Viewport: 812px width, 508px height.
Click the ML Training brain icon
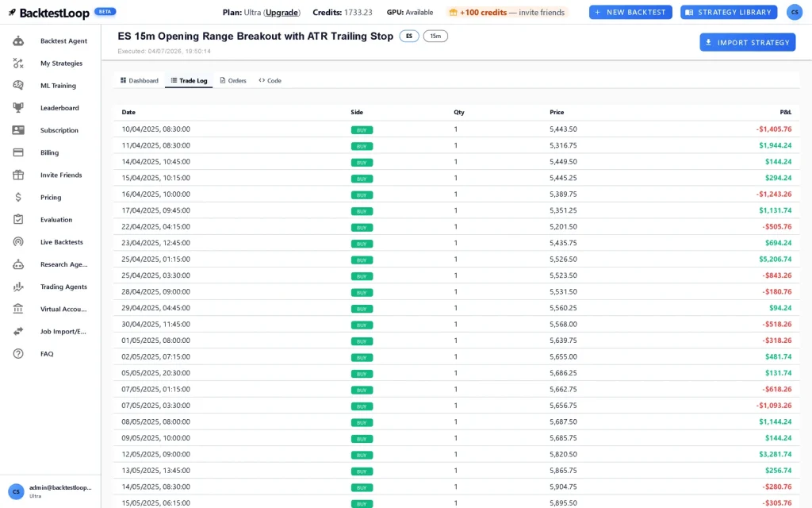tap(18, 86)
